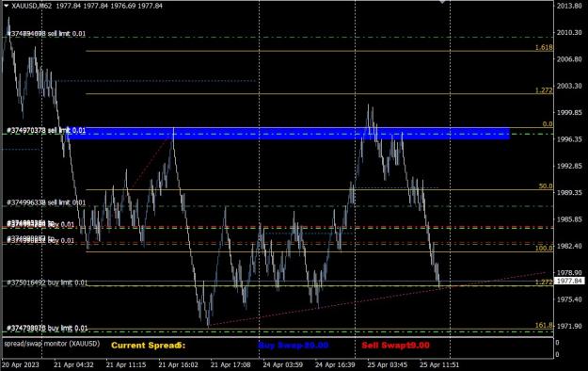Click the 2010.30 price scale value
The image size is (588, 371).
coord(569,33)
